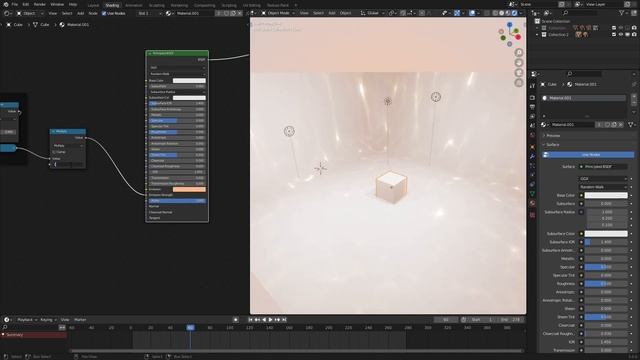
Task: Open the Object properties tab
Action: 532,147
